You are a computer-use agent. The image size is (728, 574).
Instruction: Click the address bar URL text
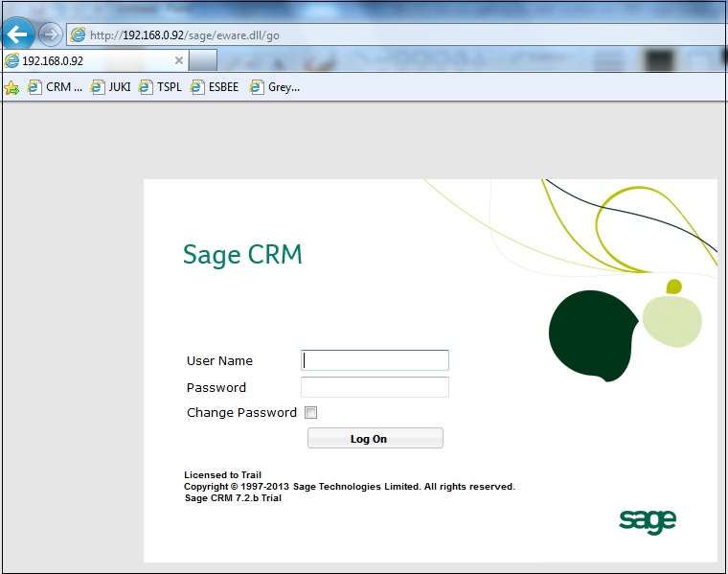(184, 35)
